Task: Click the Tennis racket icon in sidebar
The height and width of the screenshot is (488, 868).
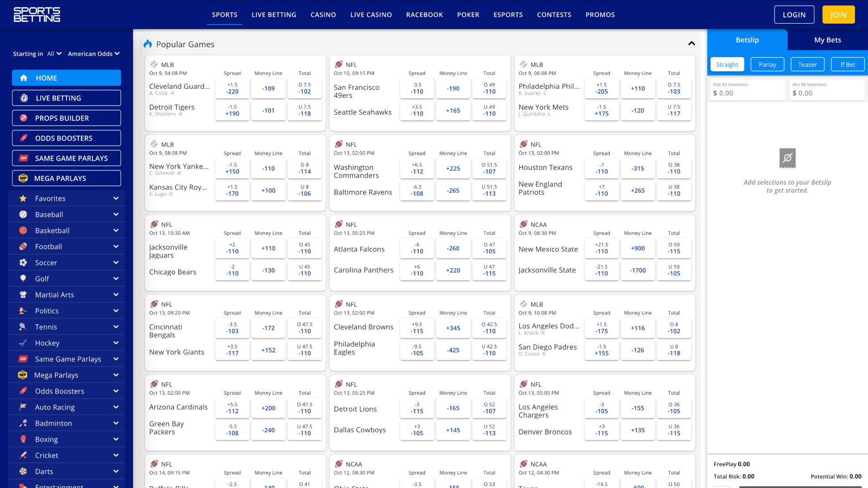Action: pyautogui.click(x=23, y=327)
